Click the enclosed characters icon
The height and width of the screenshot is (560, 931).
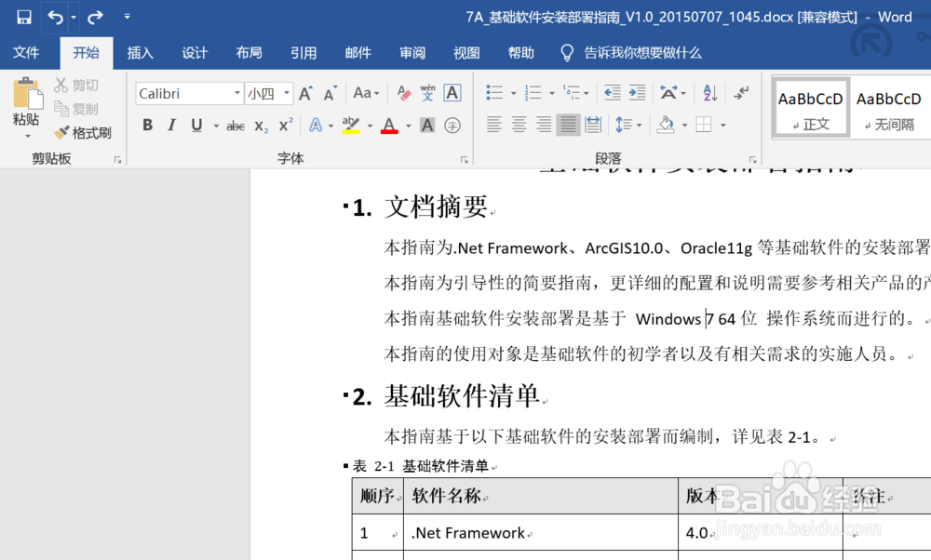coord(452,126)
